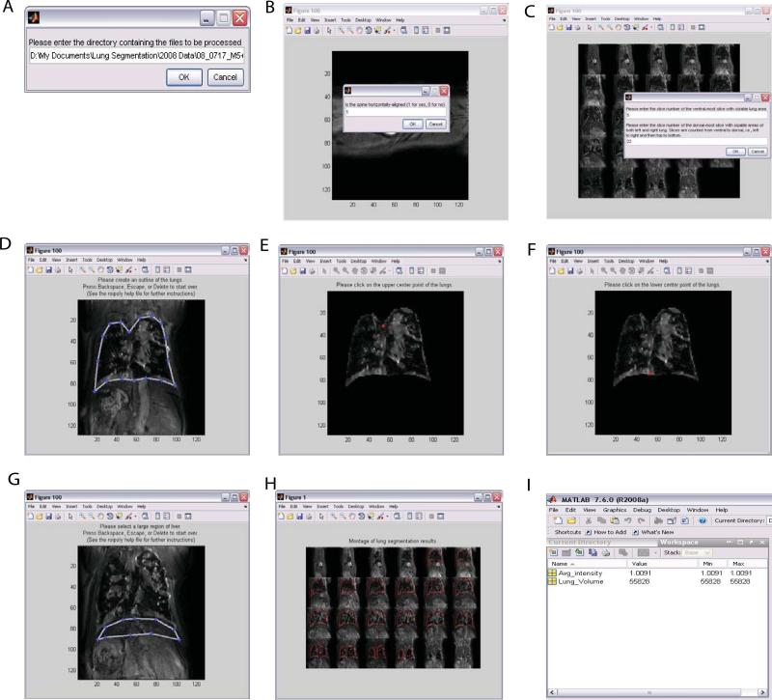Viewport: 772px width, 700px height.
Task: Click Cancel in spine alignment dialog
Action: (x=436, y=125)
